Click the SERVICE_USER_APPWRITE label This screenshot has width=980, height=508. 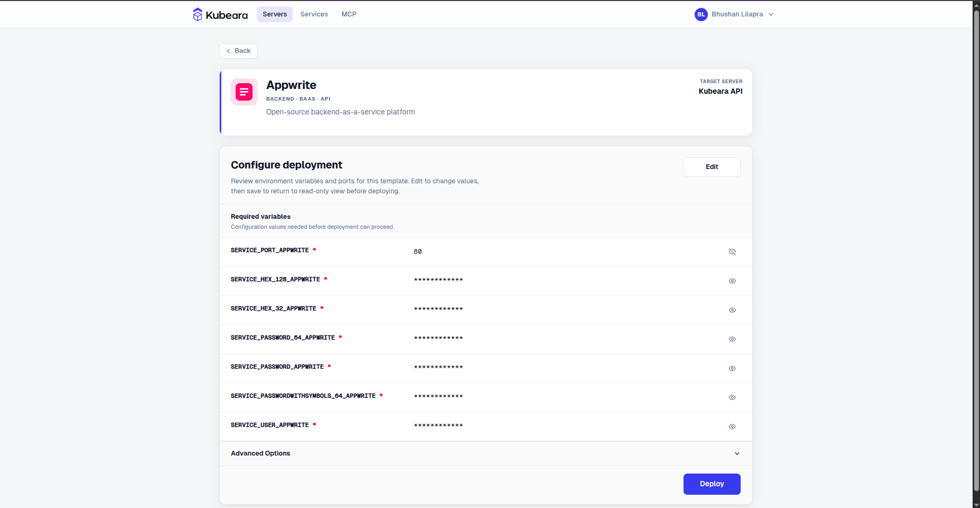(x=269, y=425)
